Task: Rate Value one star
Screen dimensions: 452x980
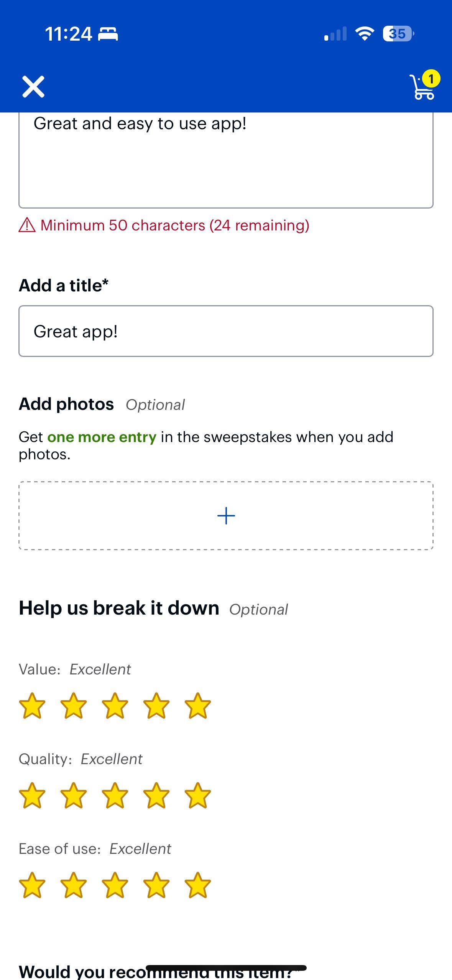Action: [32, 705]
